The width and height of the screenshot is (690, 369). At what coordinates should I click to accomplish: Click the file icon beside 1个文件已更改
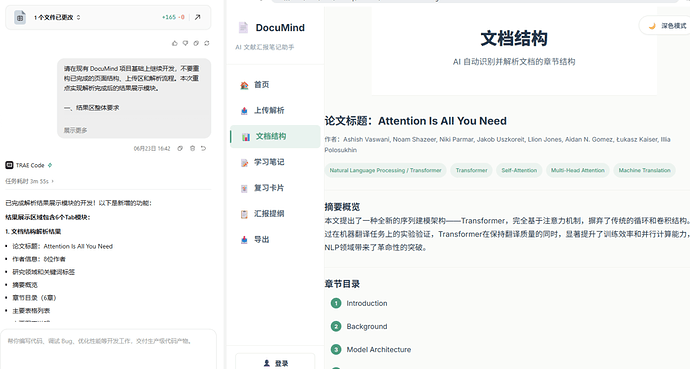tap(20, 18)
